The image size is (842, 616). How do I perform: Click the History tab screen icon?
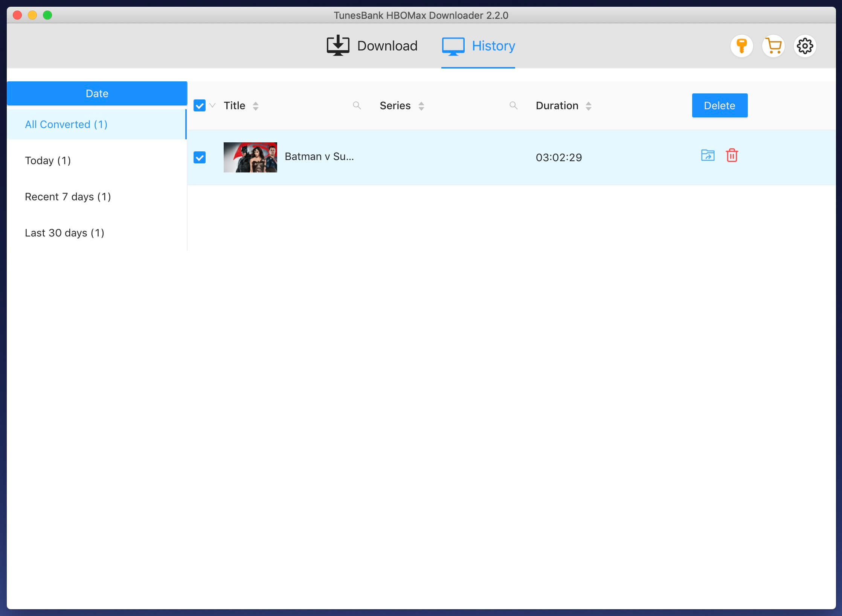click(x=453, y=46)
